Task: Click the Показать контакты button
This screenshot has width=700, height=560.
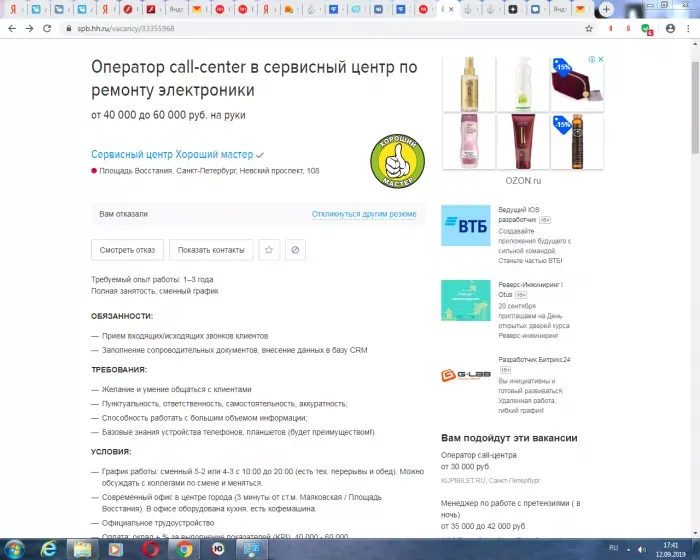Action: 211,250
